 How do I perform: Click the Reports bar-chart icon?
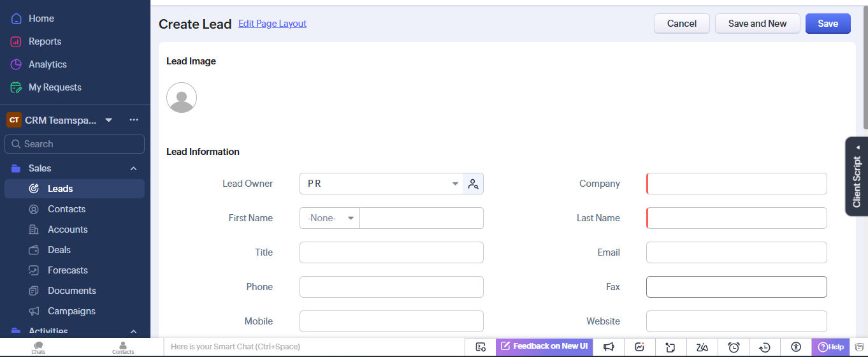tap(17, 41)
